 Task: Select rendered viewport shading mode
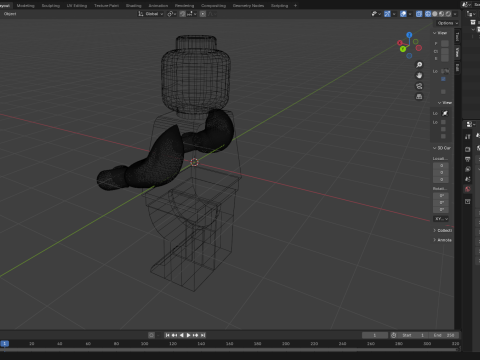[448, 14]
